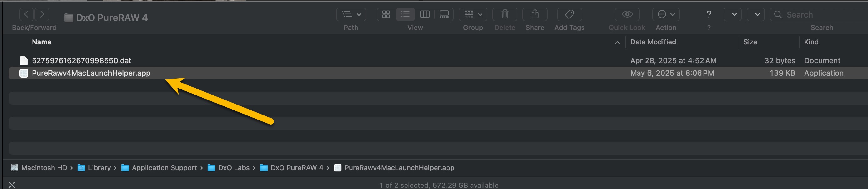Go to Library in path bar
This screenshot has width=868, height=189.
click(94, 168)
